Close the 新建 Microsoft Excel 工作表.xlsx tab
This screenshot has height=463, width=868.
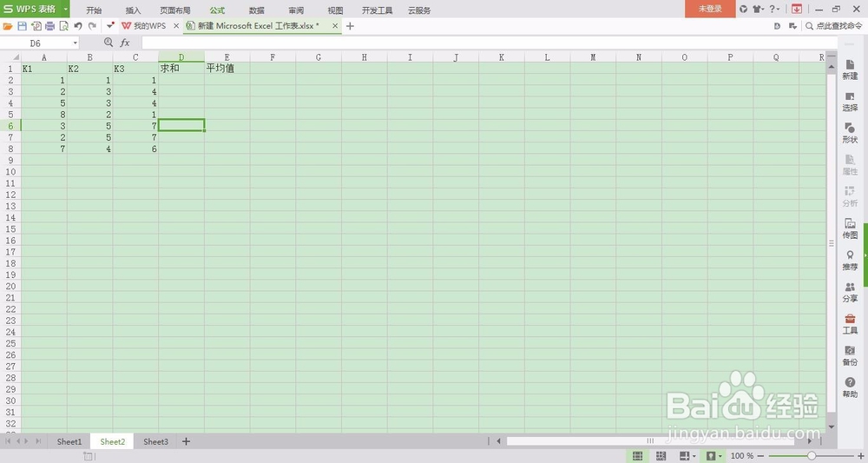click(335, 26)
